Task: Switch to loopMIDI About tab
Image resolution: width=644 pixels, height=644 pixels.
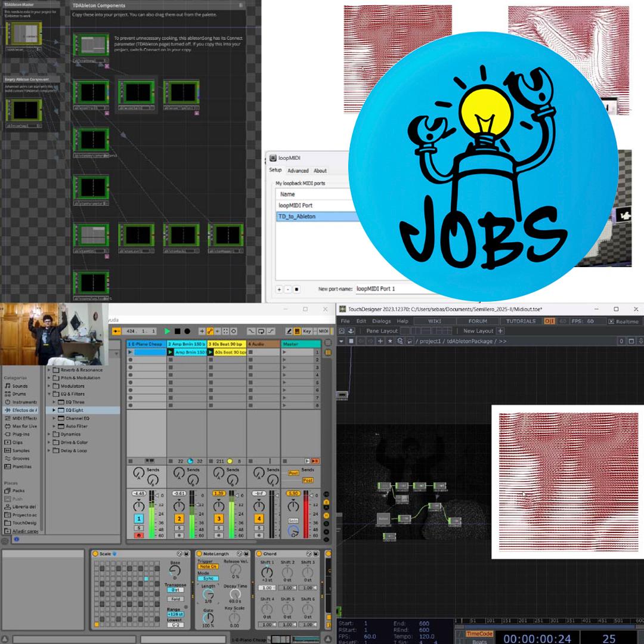Action: point(320,171)
